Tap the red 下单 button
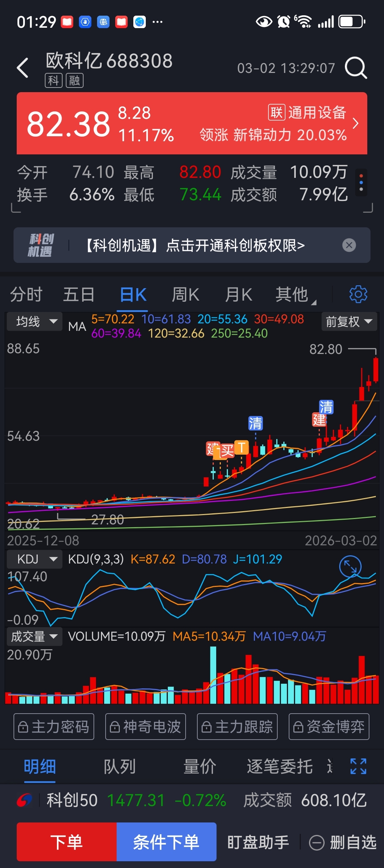Image resolution: width=384 pixels, height=868 pixels. (x=66, y=842)
